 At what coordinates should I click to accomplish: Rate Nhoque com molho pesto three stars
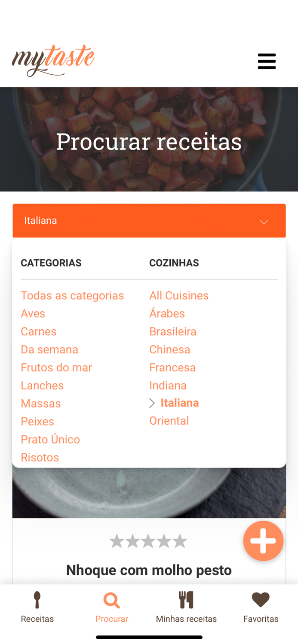coord(149,541)
